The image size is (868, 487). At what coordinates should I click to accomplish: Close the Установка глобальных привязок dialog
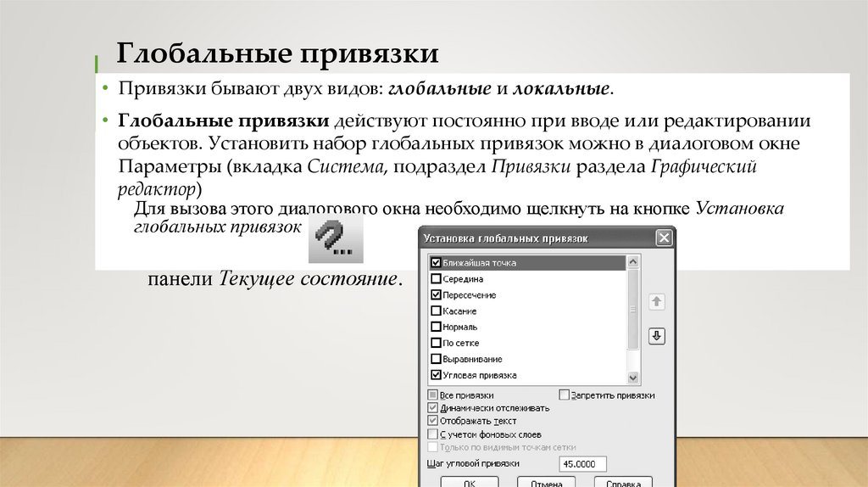(664, 238)
